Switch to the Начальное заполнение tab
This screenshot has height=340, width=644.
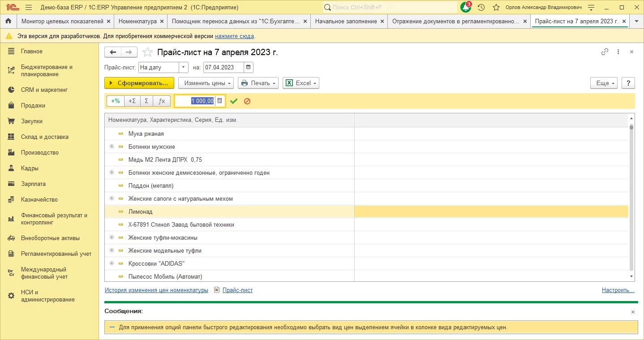(x=346, y=21)
